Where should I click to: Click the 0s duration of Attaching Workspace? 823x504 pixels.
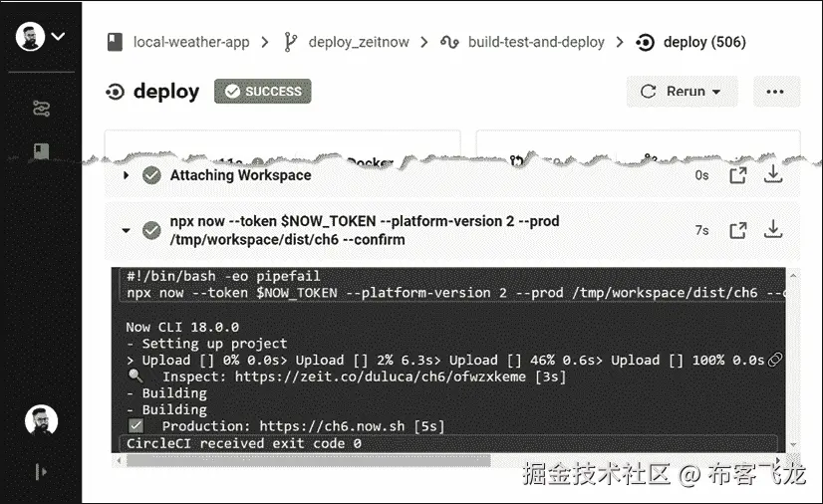tap(701, 175)
